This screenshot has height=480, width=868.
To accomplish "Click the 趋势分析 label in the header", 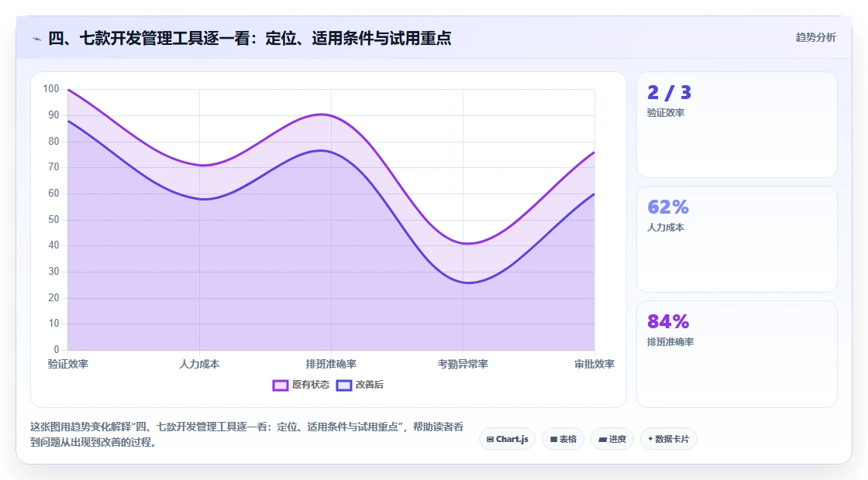I will pyautogui.click(x=815, y=37).
